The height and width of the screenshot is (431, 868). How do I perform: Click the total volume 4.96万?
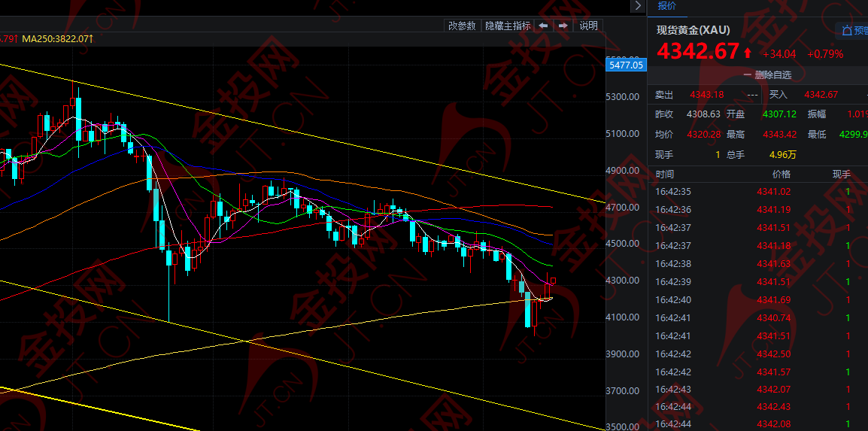coord(782,155)
